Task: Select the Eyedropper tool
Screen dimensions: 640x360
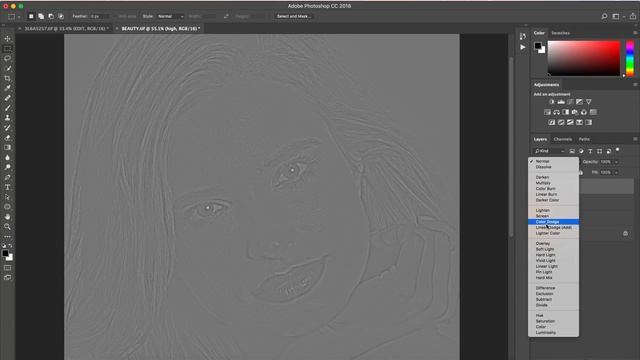Action: pos(8,88)
